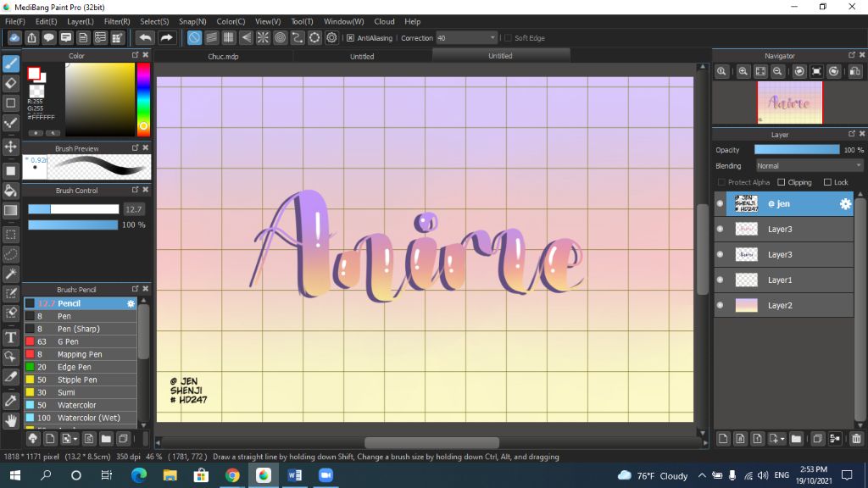Enable the Clipping checkbox
Screen dimensions: 868x488
781,182
